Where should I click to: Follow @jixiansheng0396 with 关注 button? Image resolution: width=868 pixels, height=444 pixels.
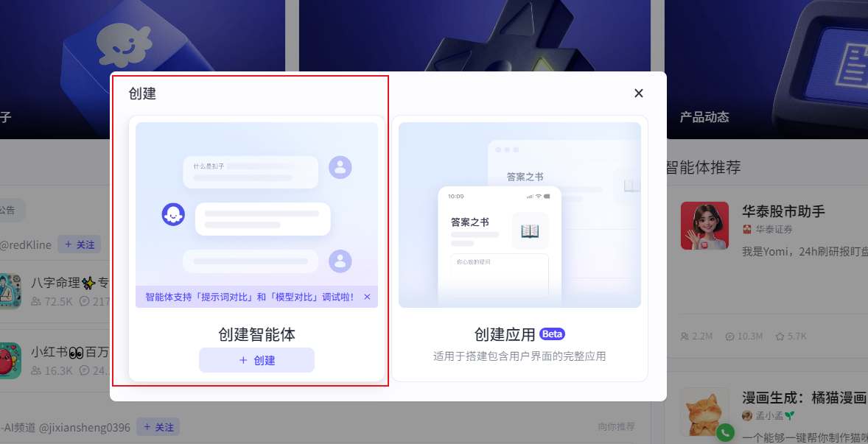coord(158,427)
